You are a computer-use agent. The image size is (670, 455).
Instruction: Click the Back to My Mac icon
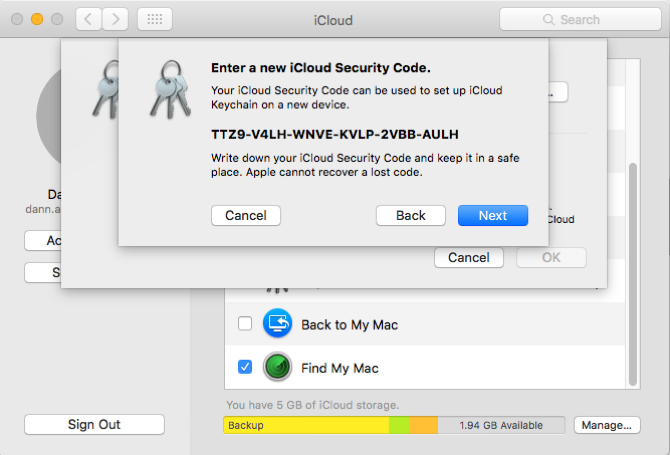point(277,324)
